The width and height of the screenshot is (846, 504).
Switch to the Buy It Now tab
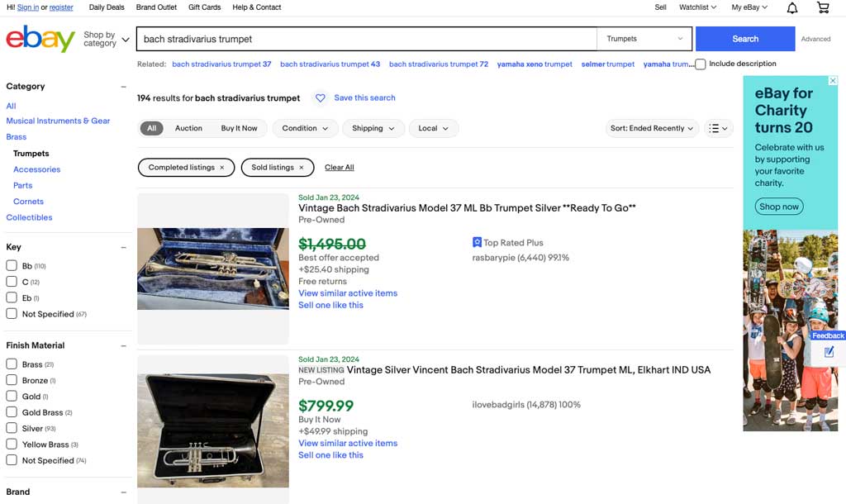click(239, 128)
